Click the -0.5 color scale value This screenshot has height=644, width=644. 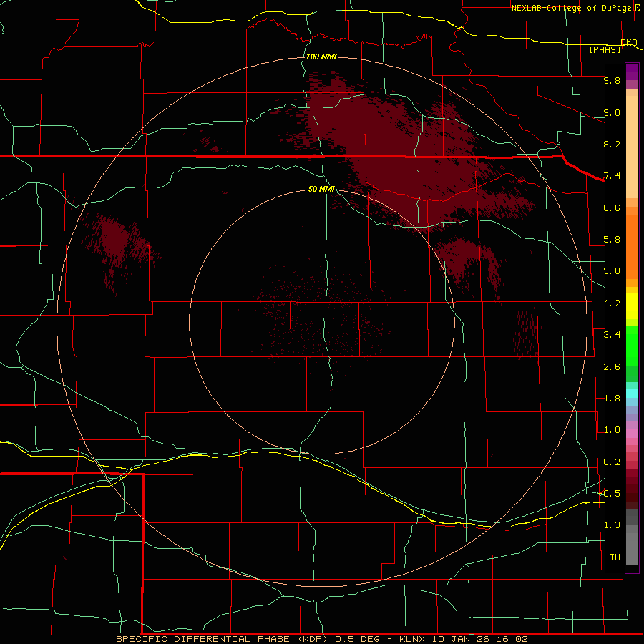tap(609, 493)
